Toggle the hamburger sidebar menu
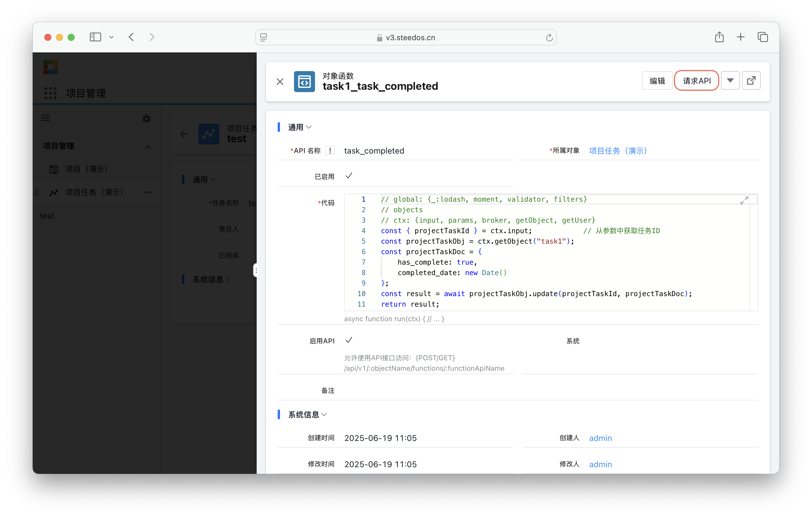 tap(45, 118)
